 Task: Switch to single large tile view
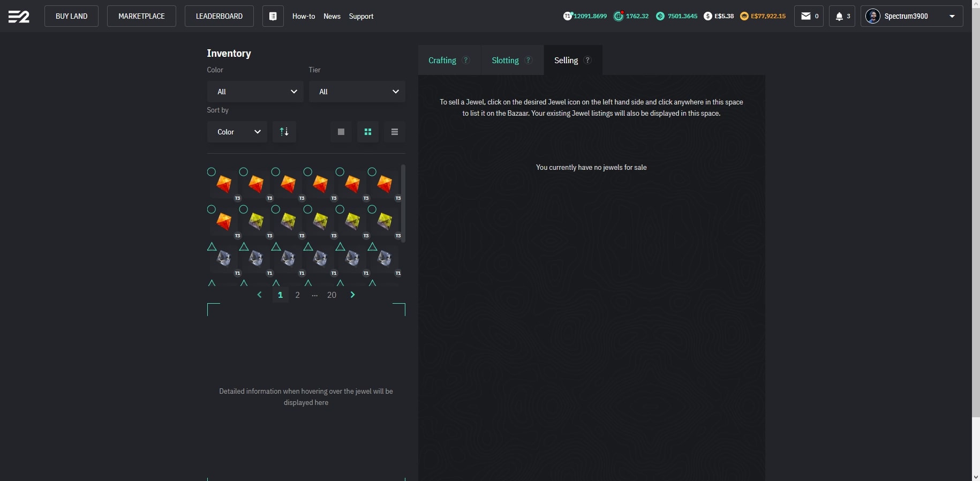point(341,132)
